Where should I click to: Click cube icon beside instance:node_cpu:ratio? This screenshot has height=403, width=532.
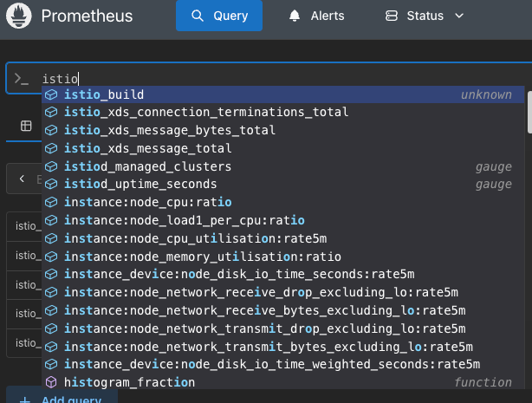51,202
